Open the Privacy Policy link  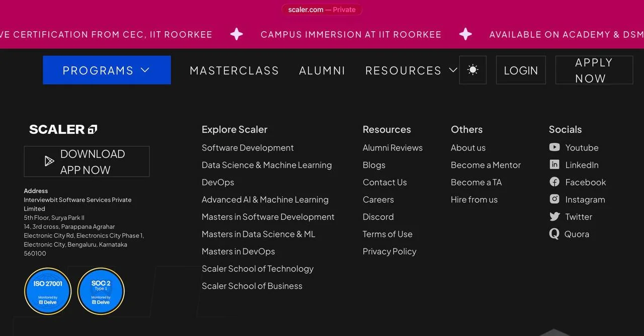tap(389, 251)
